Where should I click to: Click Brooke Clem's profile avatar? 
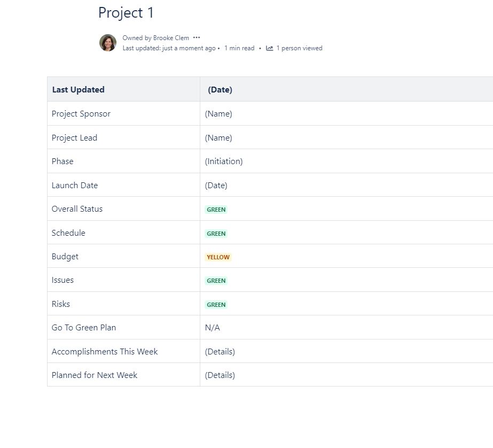[x=108, y=43]
